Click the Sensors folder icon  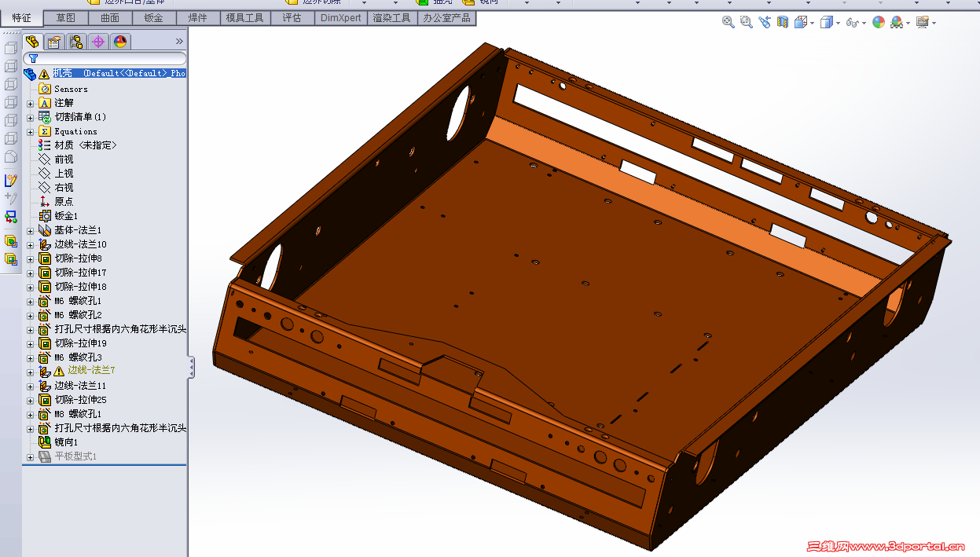point(45,89)
